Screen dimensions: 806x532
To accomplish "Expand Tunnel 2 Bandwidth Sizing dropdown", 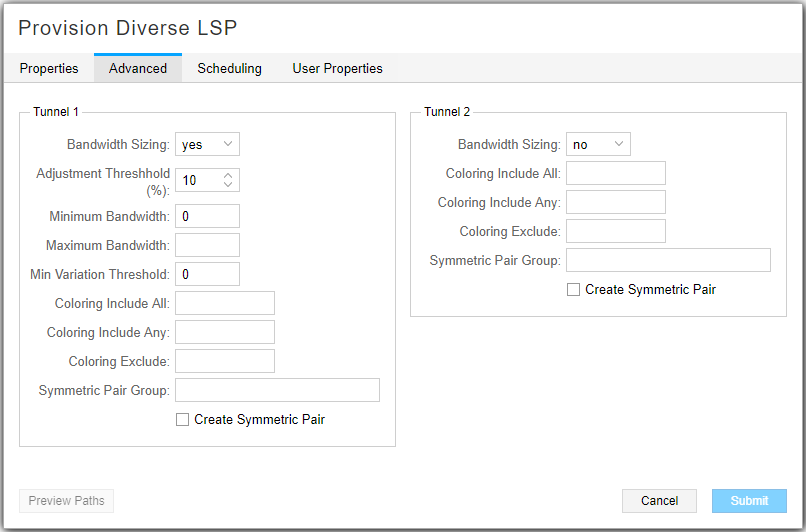I will click(x=598, y=145).
